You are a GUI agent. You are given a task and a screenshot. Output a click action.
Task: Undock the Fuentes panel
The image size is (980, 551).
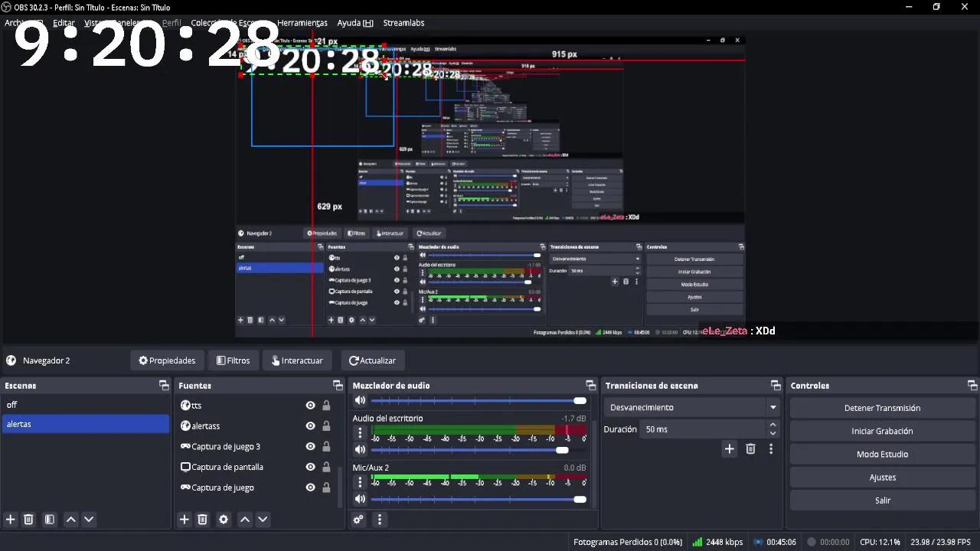coord(338,386)
